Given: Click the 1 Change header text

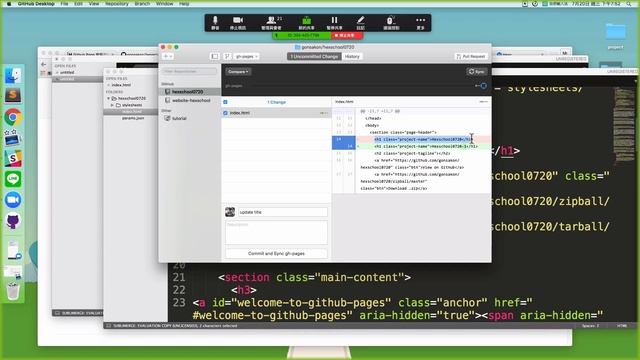Looking at the screenshot, I should (x=276, y=102).
